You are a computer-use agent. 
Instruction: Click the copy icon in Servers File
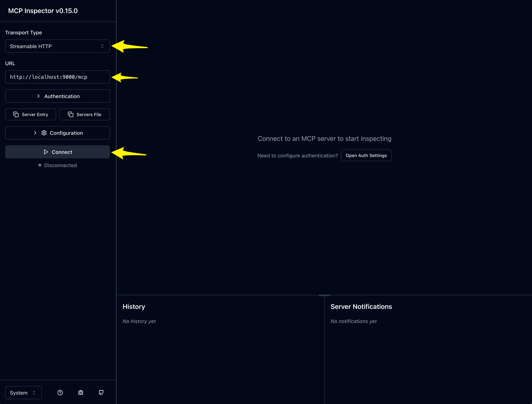point(70,114)
